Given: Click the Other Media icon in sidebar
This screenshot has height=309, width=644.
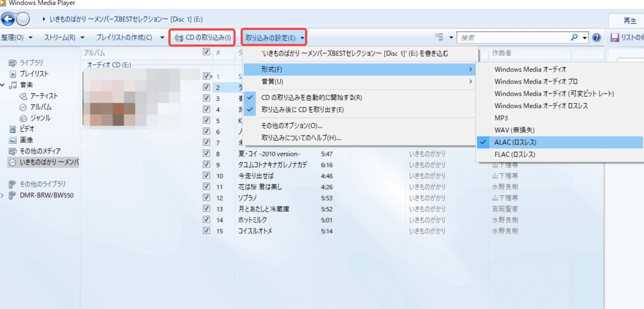Looking at the screenshot, I should click(x=13, y=151).
